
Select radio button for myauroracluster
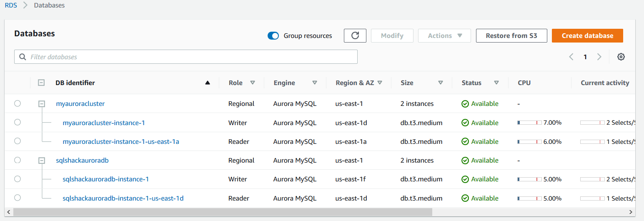tap(18, 103)
